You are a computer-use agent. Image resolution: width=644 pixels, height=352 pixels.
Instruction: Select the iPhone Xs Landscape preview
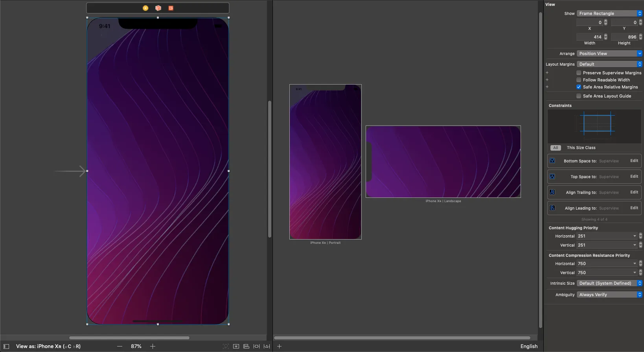[443, 162]
